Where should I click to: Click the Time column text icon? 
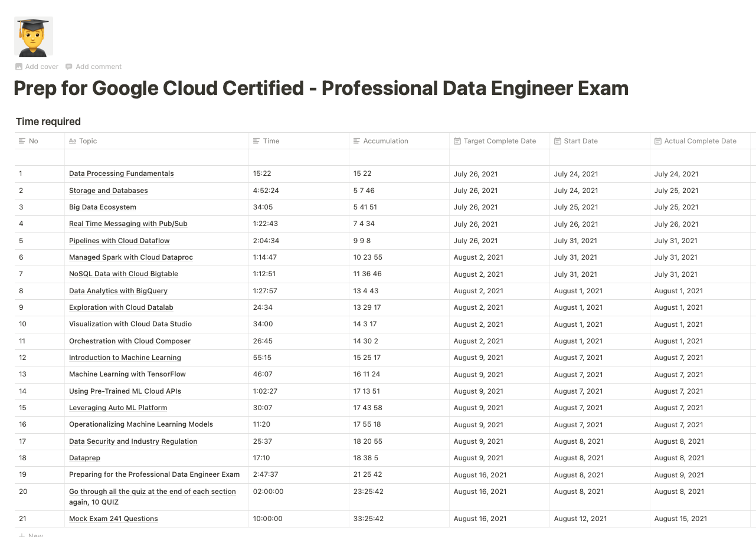click(x=256, y=141)
